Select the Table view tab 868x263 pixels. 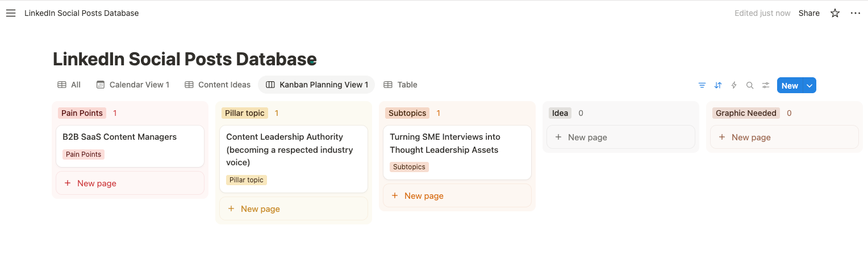click(400, 85)
